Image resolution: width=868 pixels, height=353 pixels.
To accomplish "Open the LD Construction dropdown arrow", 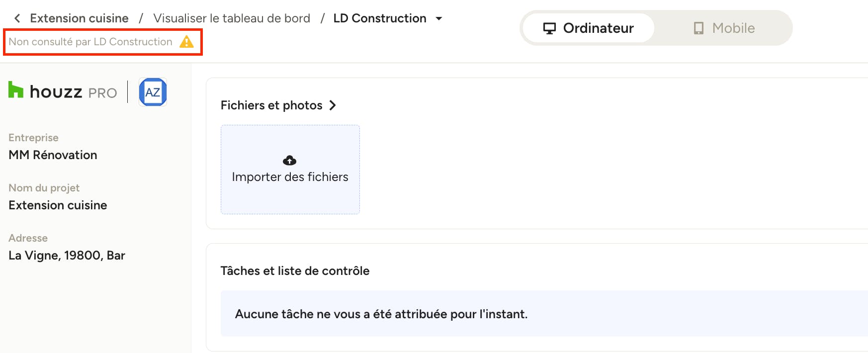I will pyautogui.click(x=439, y=18).
